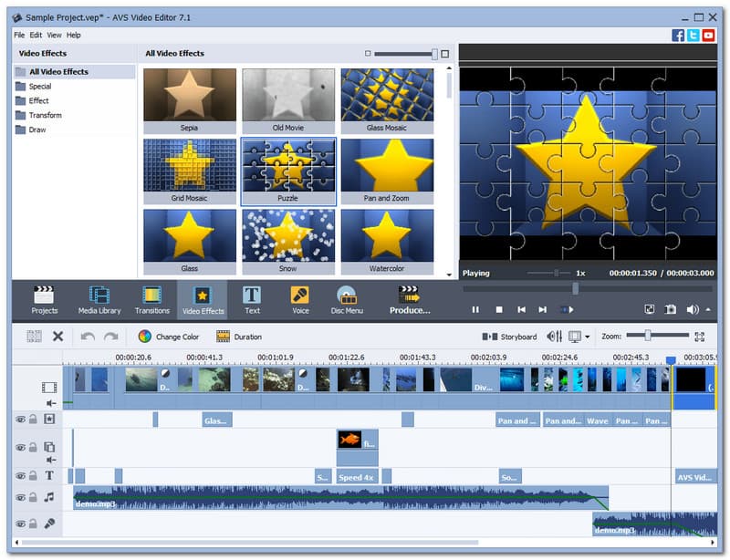Click the effect thumbnail size slider
730x560 pixels.
[x=406, y=54]
